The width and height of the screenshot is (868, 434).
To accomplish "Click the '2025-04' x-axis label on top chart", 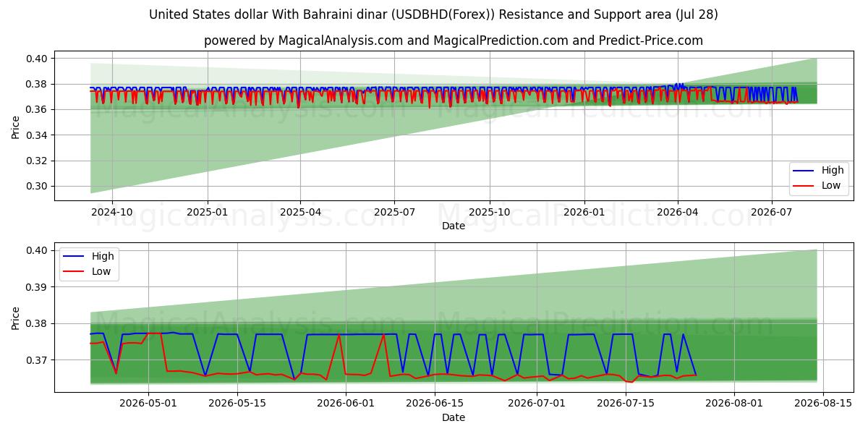I will [x=300, y=213].
